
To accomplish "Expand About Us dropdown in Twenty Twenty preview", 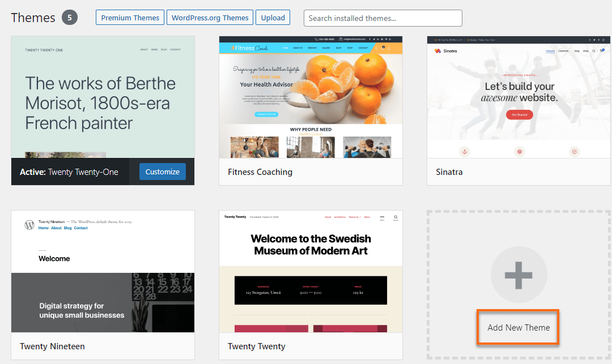I will pos(354,217).
